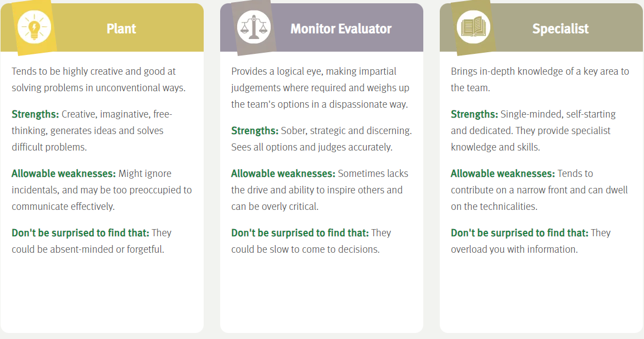Click the Strengths label in Monitor Evaluator card
The width and height of the screenshot is (644, 339).
(x=255, y=131)
